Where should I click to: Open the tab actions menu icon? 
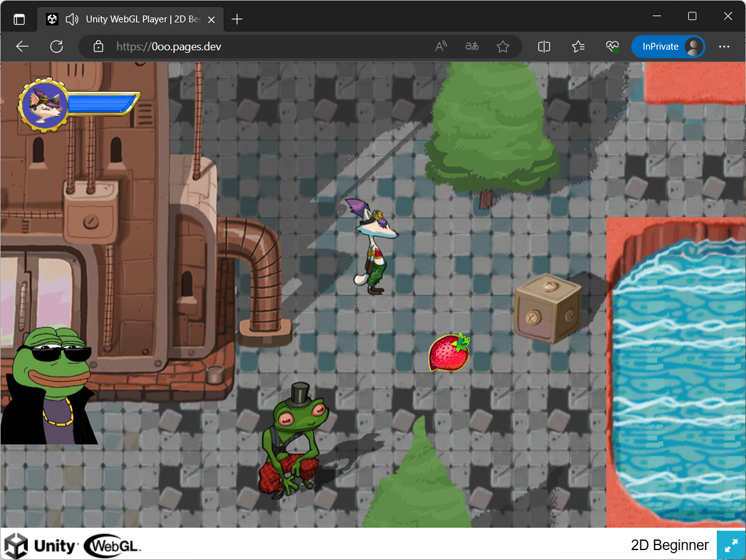point(19,19)
